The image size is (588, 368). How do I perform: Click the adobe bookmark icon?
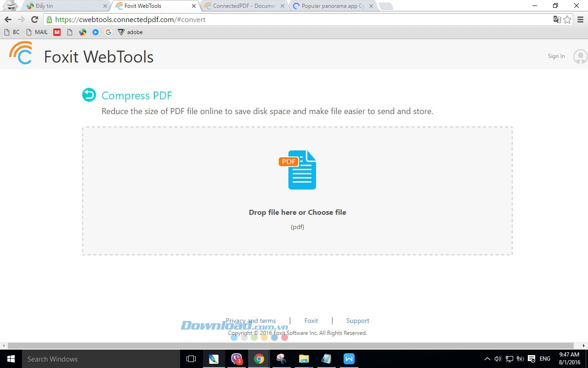[121, 32]
